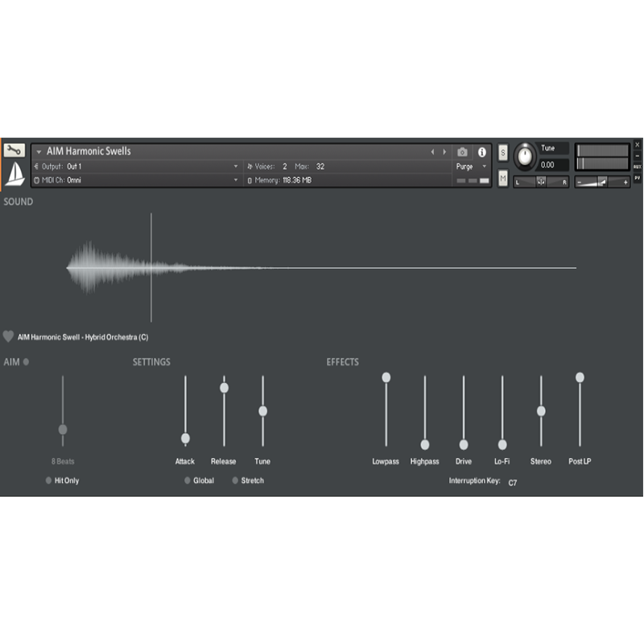This screenshot has width=644, height=644.
Task: Enable the Stretch setting toggle
Action: 235,481
